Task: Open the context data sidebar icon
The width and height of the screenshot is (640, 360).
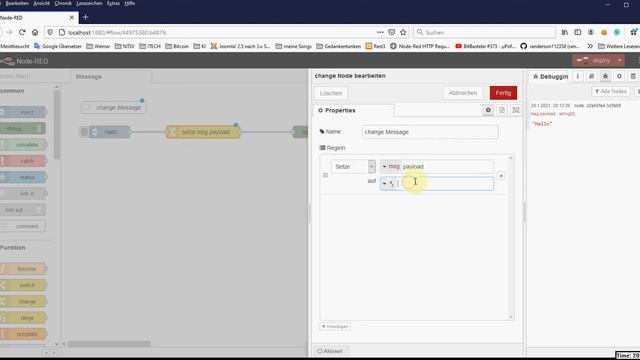Action: tap(633, 76)
